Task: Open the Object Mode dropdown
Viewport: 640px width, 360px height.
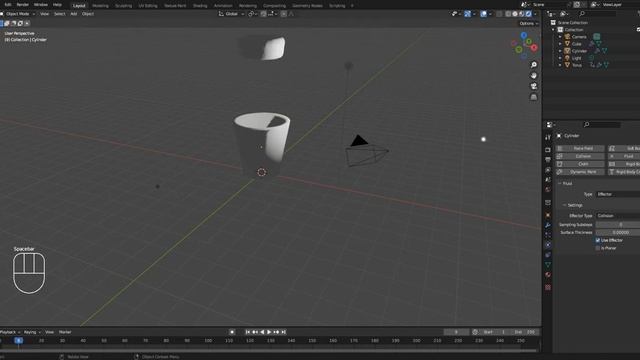Action: (x=18, y=14)
